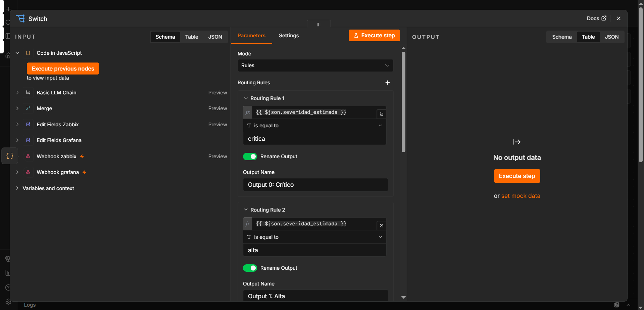This screenshot has width=644, height=310.
Task: Click the Switch node icon in header
Action: [20, 18]
